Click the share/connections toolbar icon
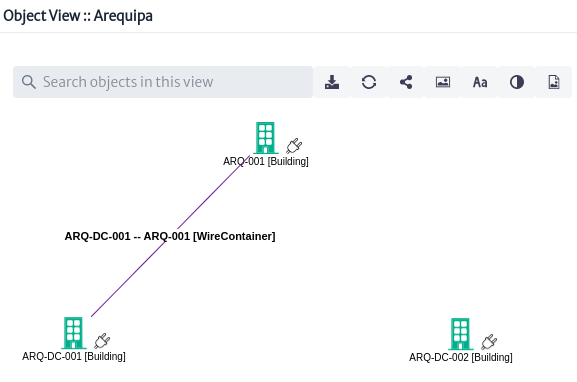Image resolution: width=577 pixels, height=382 pixels. coord(406,82)
